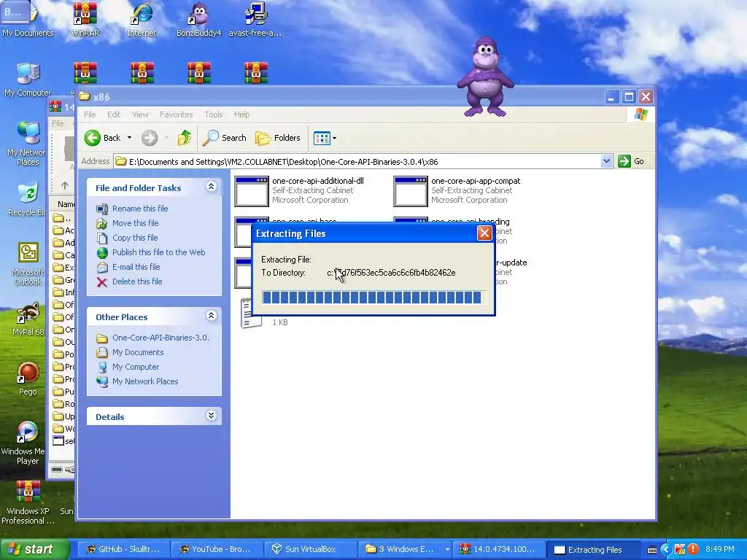Viewport: 747px width, 560px height.
Task: Launch MyPal 68 browser shortcut
Action: coord(28,319)
